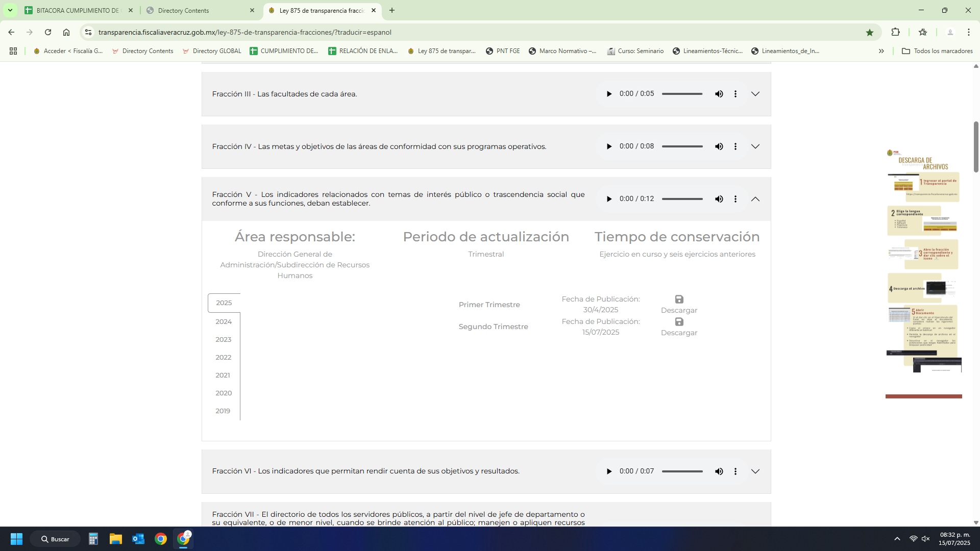Click the Primer Trimestre download icon
Viewport: 980px width, 551px height.
pyautogui.click(x=679, y=299)
